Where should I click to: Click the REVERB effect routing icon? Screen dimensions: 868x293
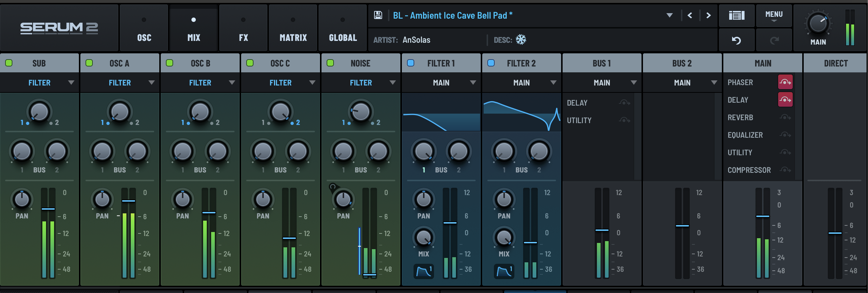click(785, 117)
